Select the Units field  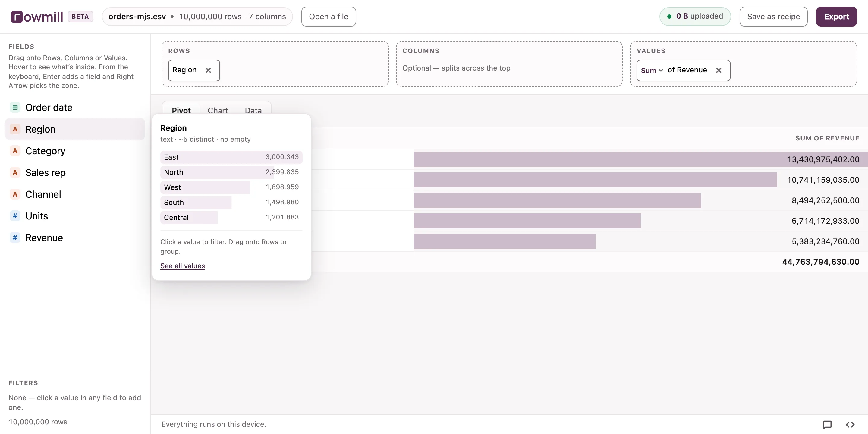75,216
